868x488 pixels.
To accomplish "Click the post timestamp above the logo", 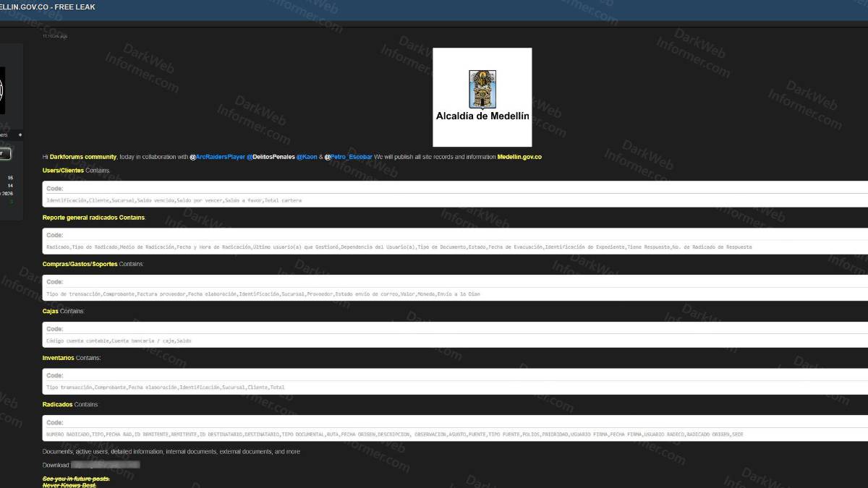I will pyautogui.click(x=55, y=35).
